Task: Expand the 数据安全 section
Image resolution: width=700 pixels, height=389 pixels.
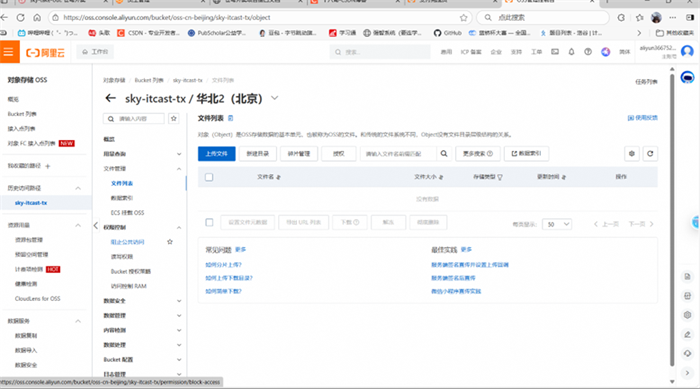Action: point(179,301)
